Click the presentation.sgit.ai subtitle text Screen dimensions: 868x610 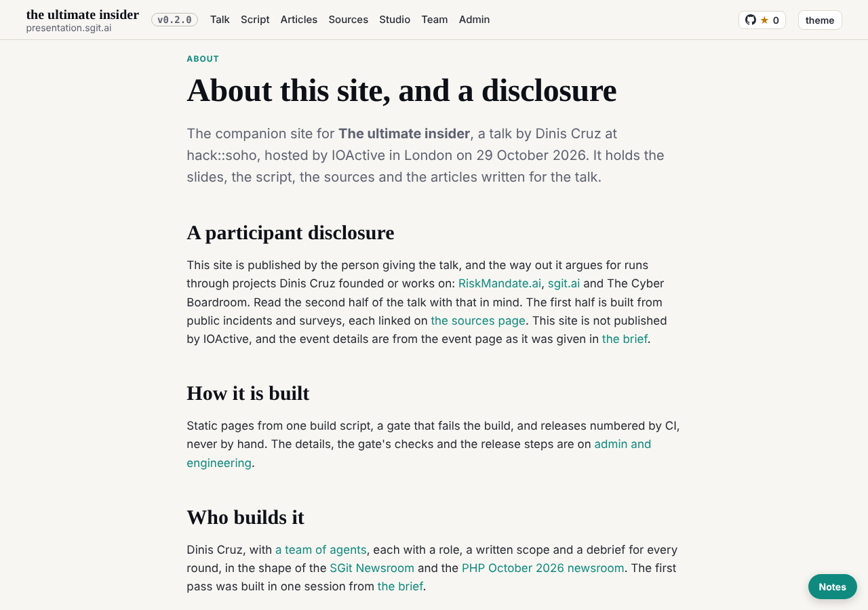tap(68, 28)
